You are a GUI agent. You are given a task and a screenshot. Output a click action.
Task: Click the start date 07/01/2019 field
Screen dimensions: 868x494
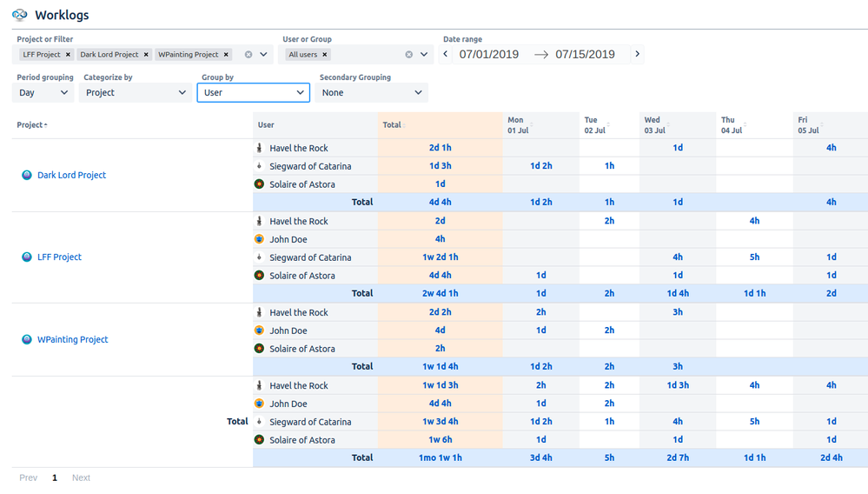click(x=489, y=54)
